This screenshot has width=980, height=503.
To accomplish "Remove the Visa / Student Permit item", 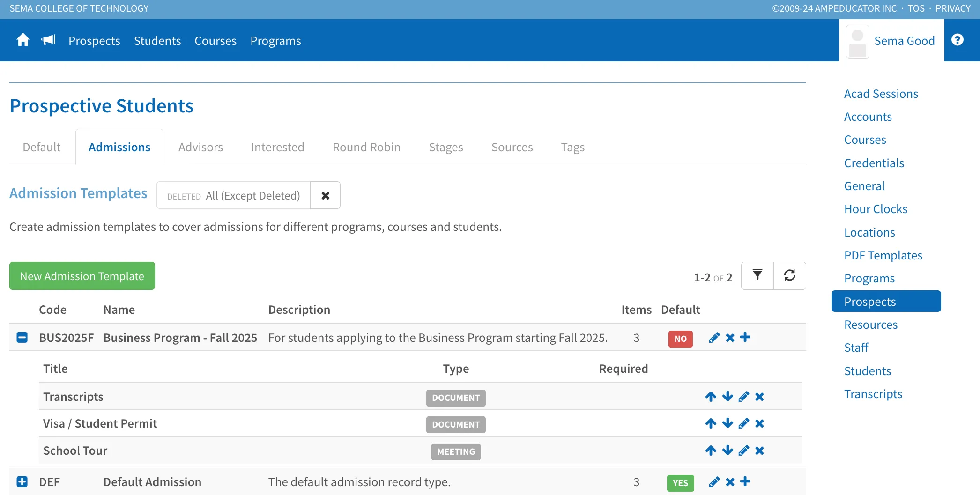I will coord(760,423).
